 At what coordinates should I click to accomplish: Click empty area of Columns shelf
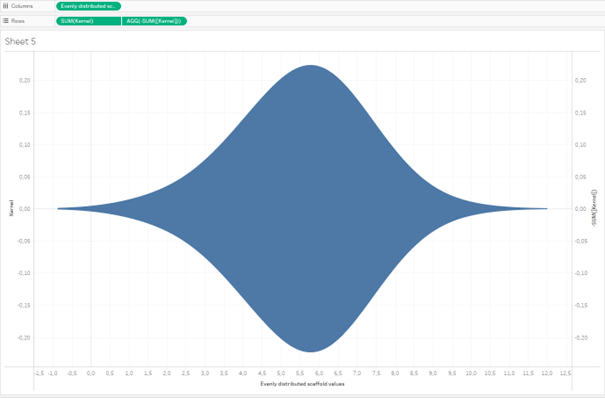363,6
